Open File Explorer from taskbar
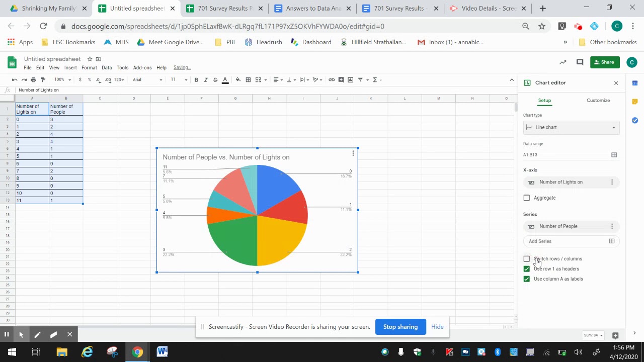644x362 pixels. pos(62,352)
